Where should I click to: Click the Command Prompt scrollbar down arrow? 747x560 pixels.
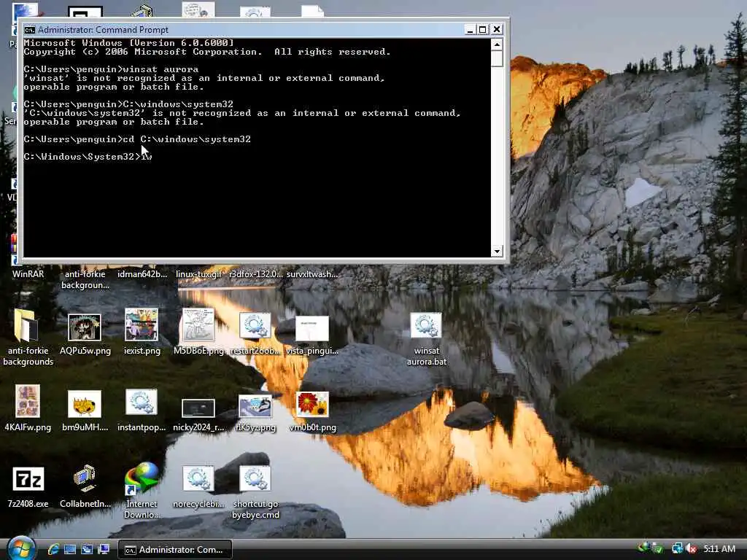point(497,251)
